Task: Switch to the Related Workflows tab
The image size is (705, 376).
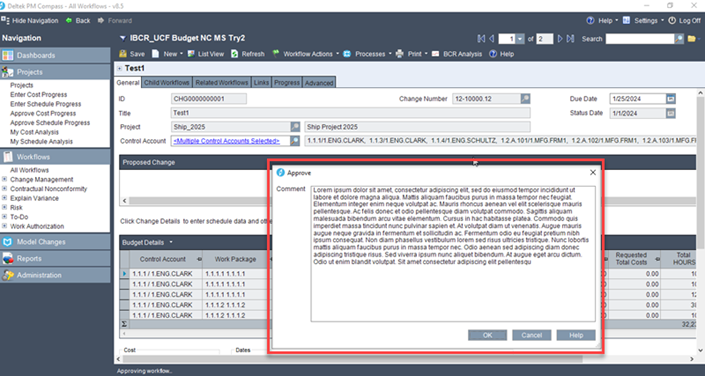Action: [222, 83]
